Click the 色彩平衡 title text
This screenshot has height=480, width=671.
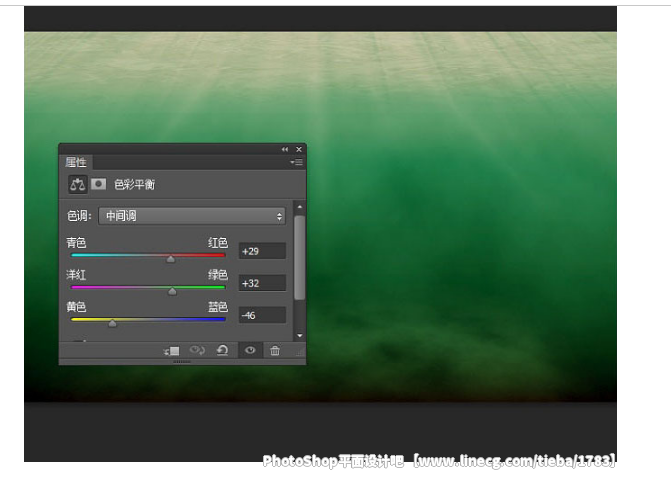point(134,184)
